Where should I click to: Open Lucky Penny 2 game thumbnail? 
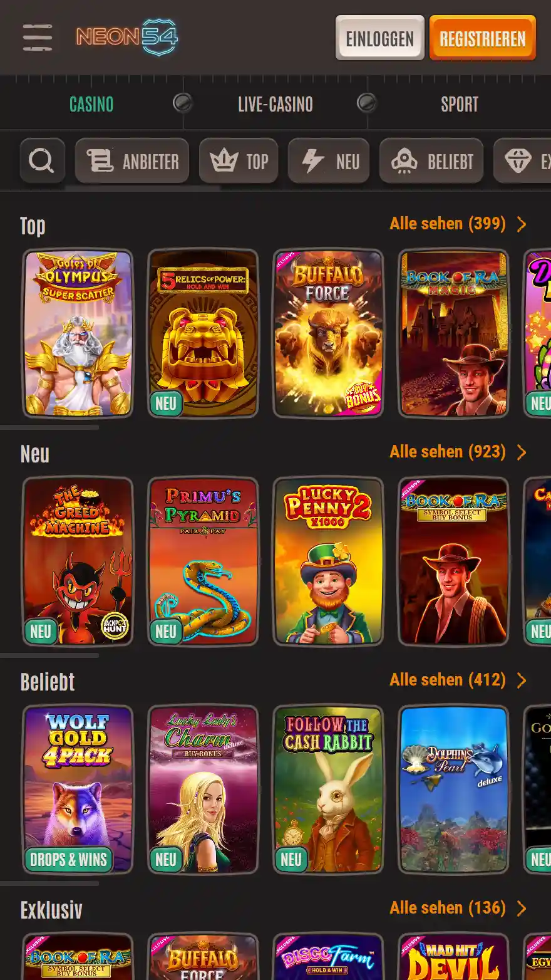[329, 561]
